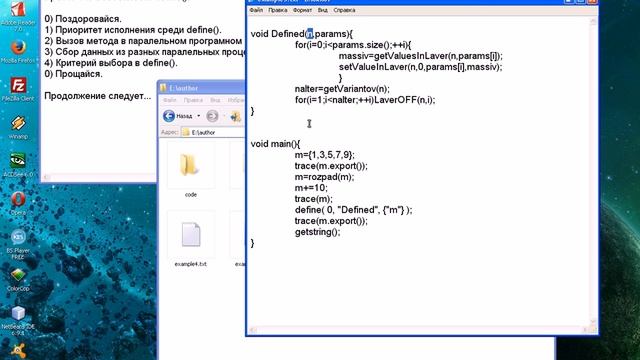Viewport: 640px width, 360px height.
Task: Open ACDSee desktop icon
Action: [x=18, y=165]
